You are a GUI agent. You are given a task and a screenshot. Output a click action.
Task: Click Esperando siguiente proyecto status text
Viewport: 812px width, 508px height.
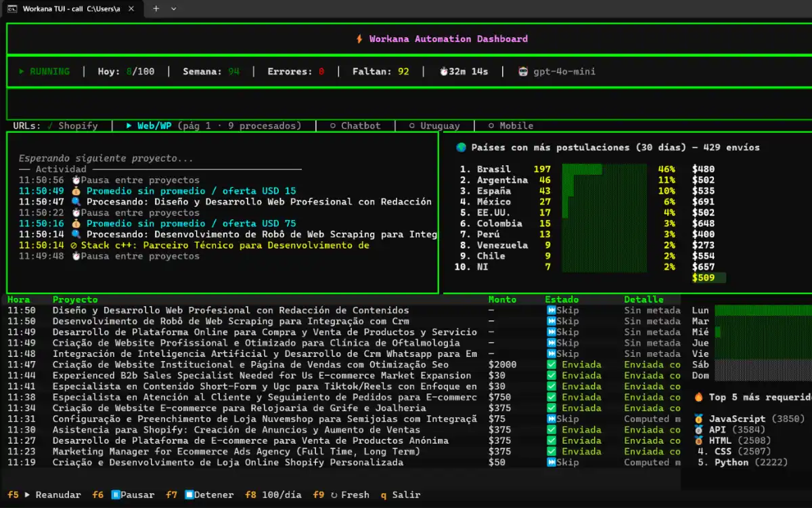click(x=106, y=158)
